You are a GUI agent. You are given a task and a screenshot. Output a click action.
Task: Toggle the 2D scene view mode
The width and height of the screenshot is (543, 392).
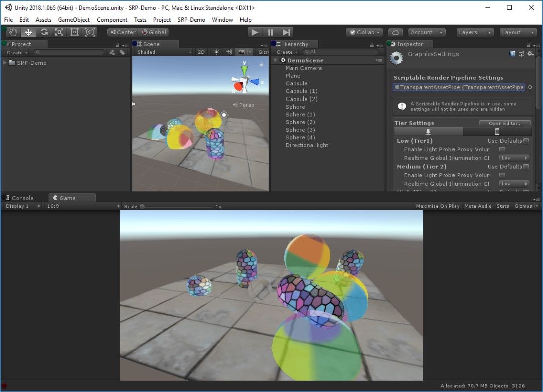pos(201,52)
